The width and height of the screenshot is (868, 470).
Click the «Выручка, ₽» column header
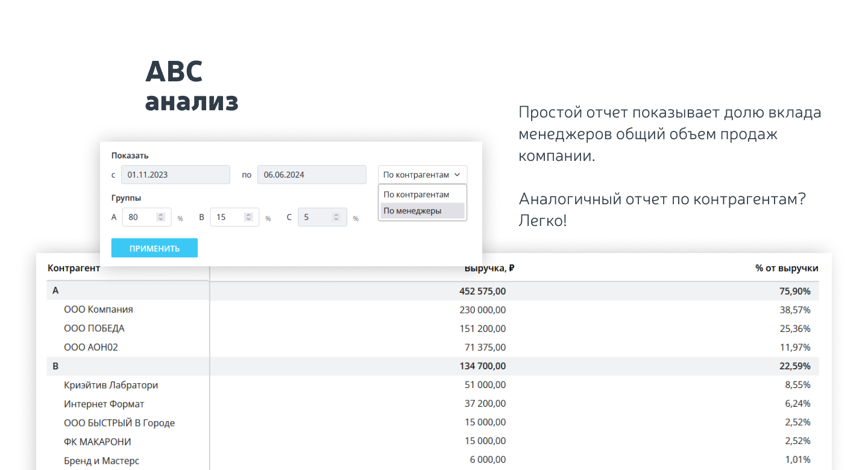click(x=489, y=269)
